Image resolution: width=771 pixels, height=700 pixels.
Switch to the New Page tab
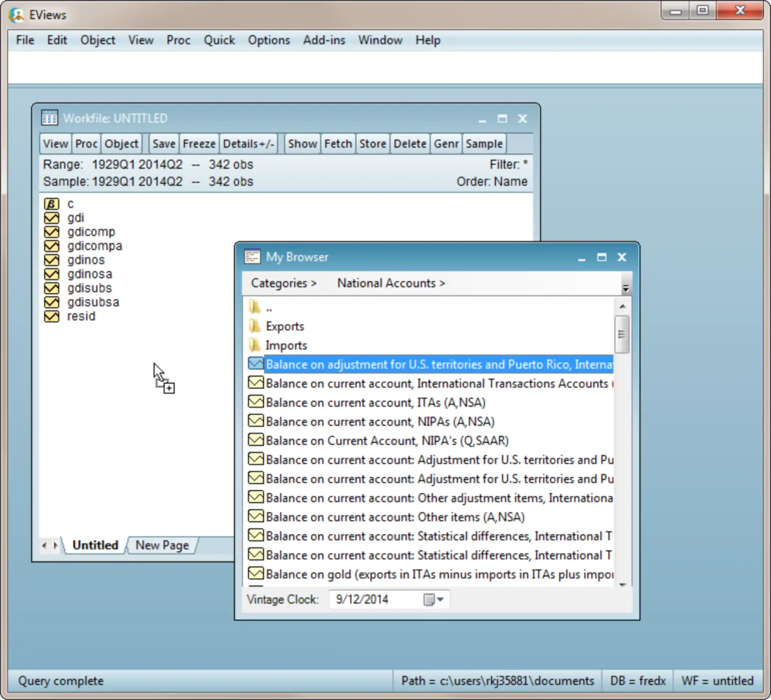(x=162, y=545)
